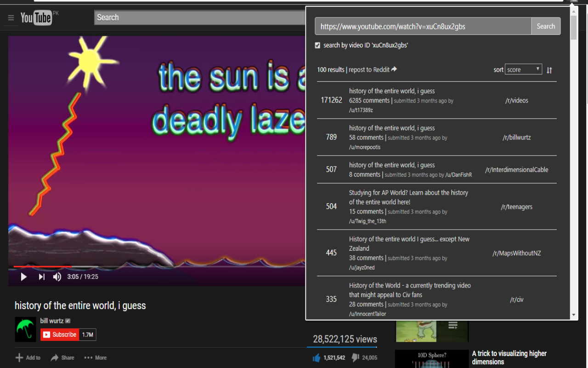
Task: Open /r/MapsWithoutNZ subreddit link
Action: pos(517,253)
